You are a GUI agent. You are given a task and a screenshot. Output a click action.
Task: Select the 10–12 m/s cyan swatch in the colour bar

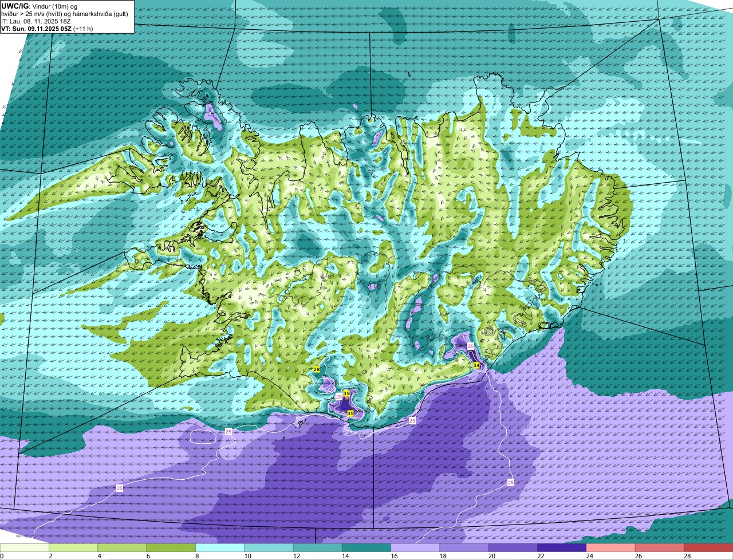pos(269,547)
